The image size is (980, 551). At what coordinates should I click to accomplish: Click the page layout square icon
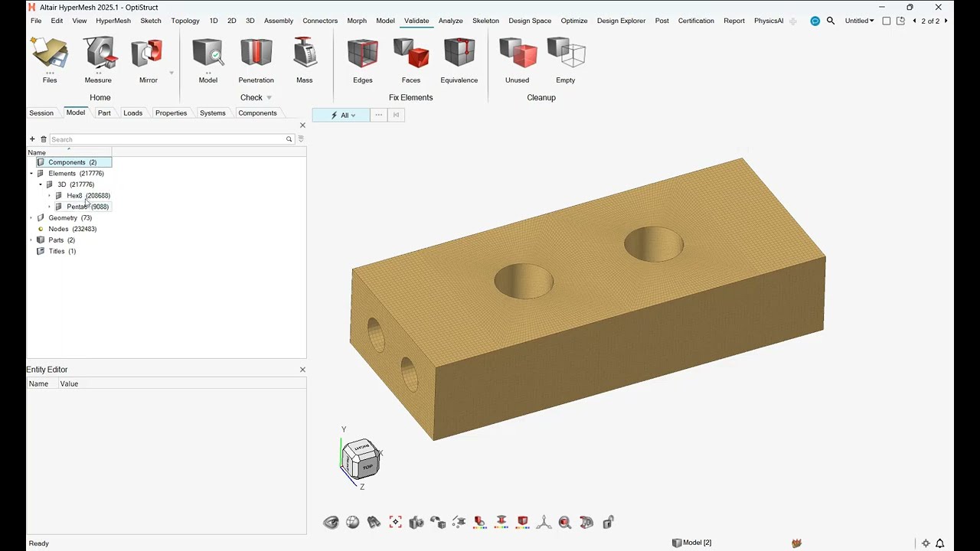887,21
